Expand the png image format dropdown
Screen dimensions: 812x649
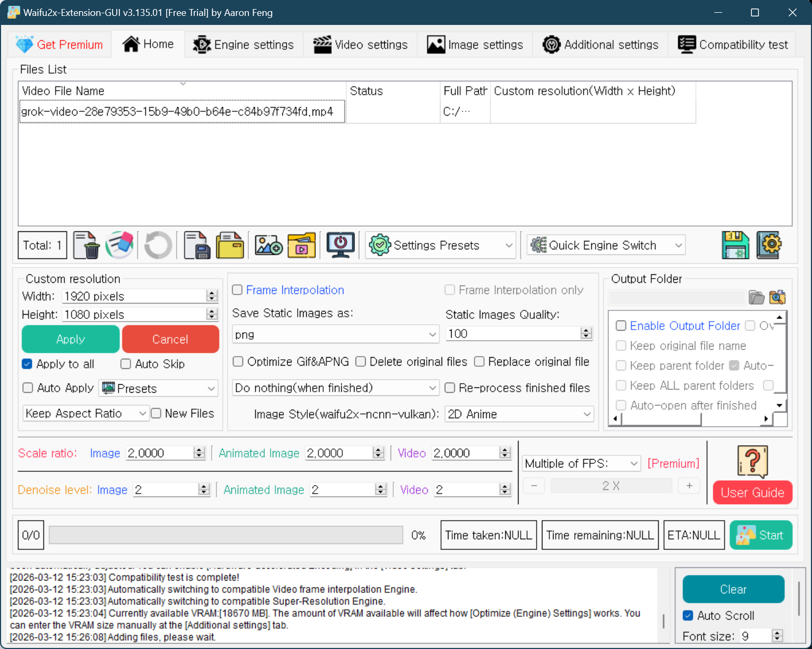pyautogui.click(x=335, y=334)
